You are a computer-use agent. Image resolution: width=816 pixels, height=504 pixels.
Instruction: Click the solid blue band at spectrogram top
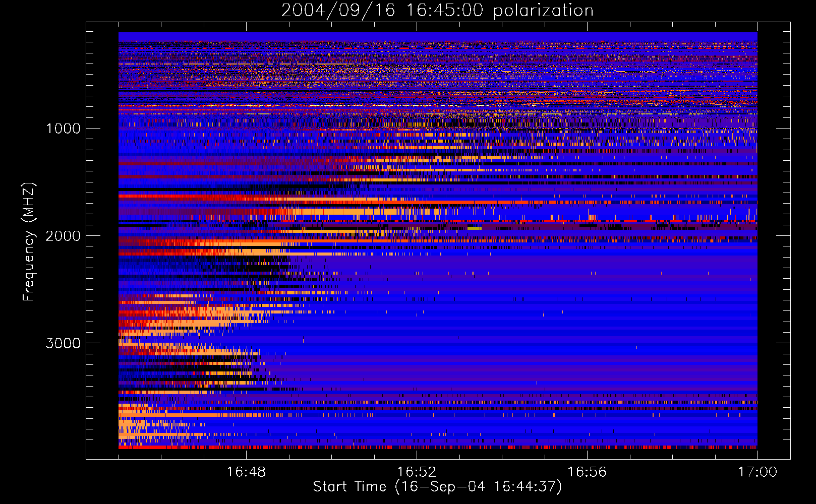[x=437, y=36]
